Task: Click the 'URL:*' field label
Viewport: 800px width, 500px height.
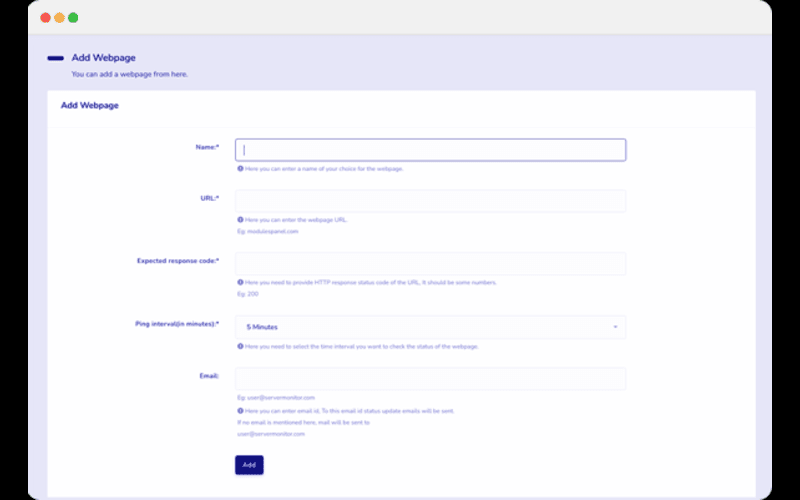Action: [210, 198]
